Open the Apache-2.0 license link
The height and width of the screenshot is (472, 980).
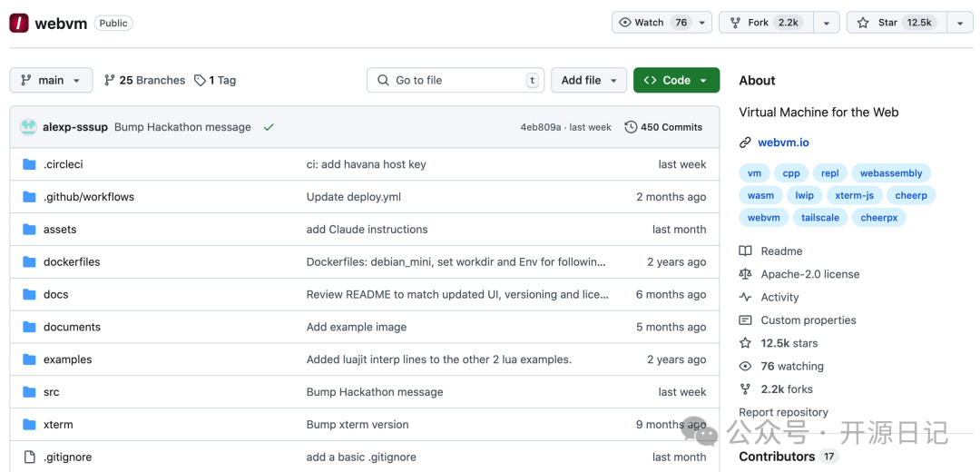(x=810, y=274)
